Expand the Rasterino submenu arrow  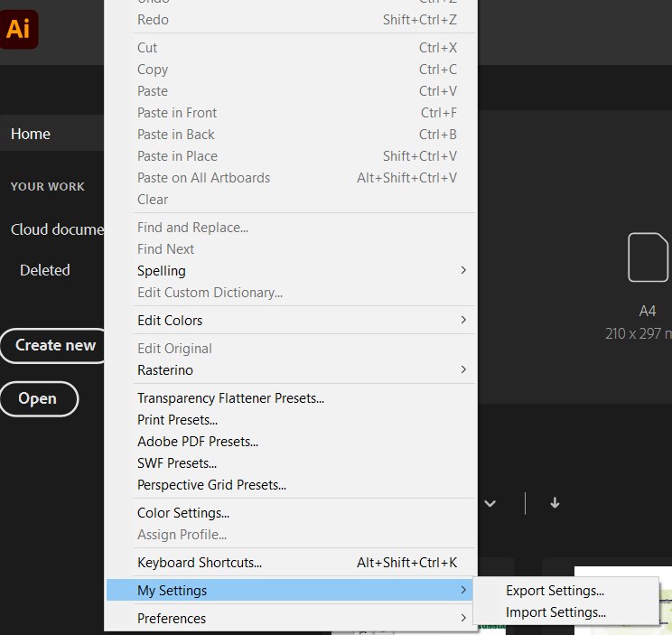coord(463,369)
